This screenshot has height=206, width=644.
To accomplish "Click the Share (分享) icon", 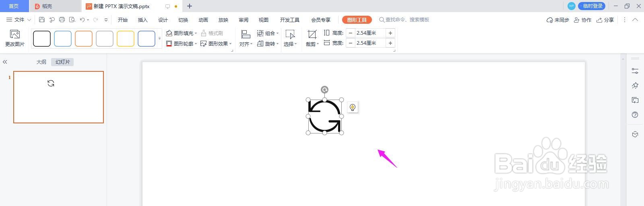I will 599,20.
